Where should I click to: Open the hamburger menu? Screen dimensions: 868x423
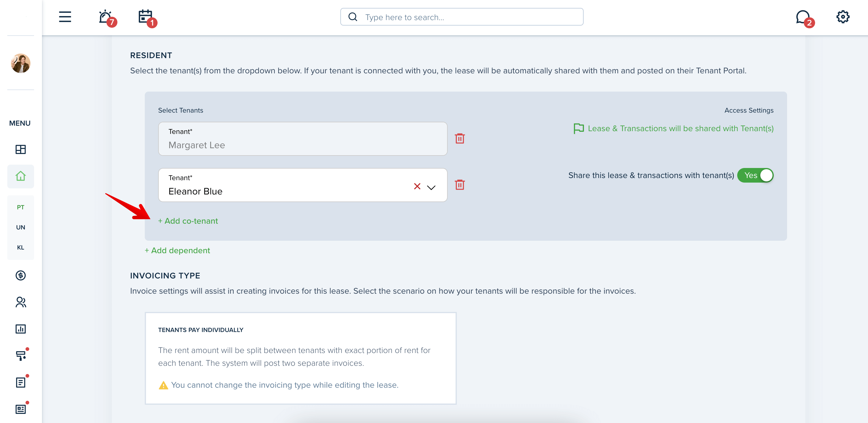(65, 17)
